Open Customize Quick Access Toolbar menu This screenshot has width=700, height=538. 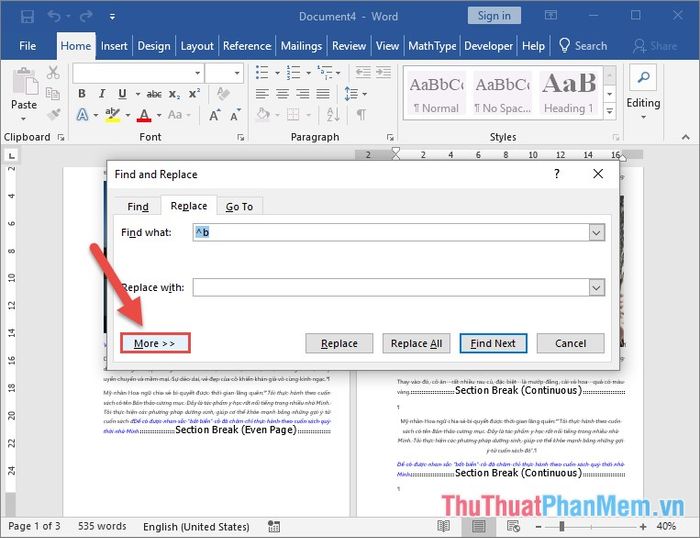pyautogui.click(x=112, y=17)
